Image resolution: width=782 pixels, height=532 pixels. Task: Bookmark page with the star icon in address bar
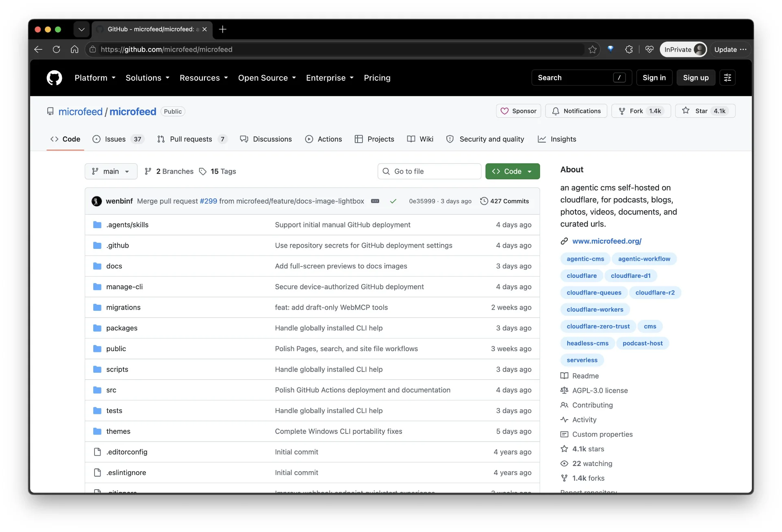click(x=592, y=49)
